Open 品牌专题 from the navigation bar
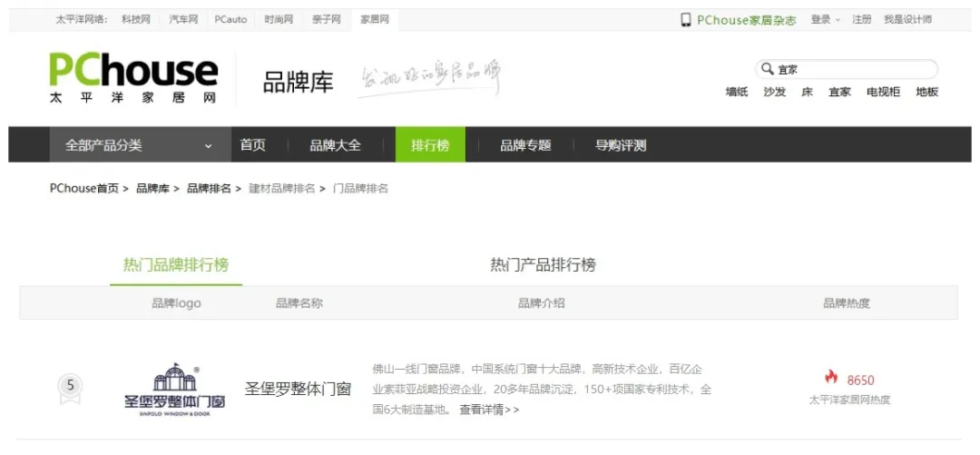Image resolution: width=980 pixels, height=455 pixels. (x=525, y=145)
